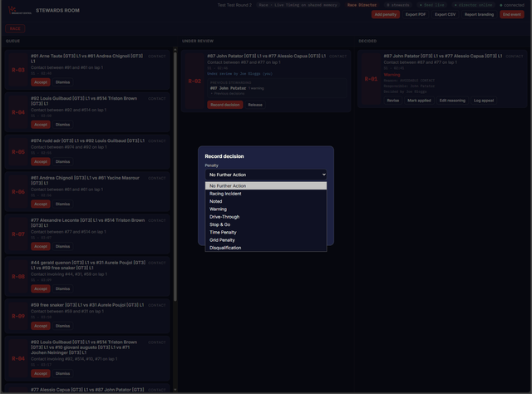Screen dimensions: 532x394
Task: Choose Drive-Through penalty option
Action: 266,217
